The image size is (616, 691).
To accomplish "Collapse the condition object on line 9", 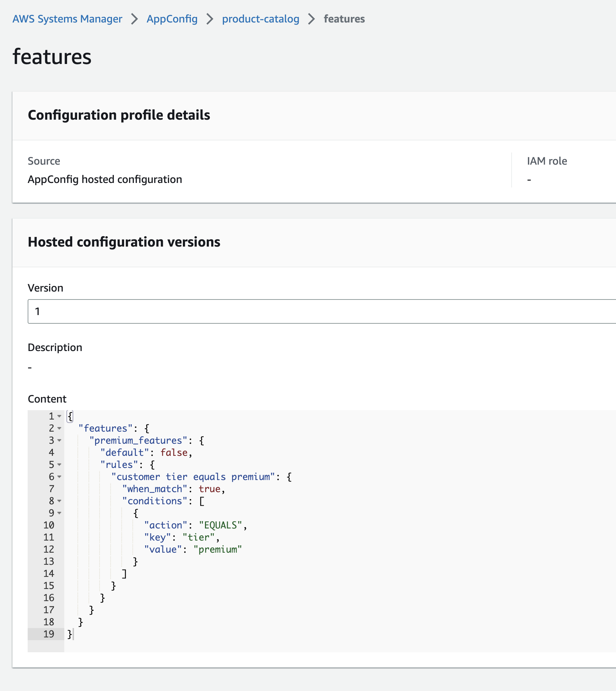I will (59, 513).
